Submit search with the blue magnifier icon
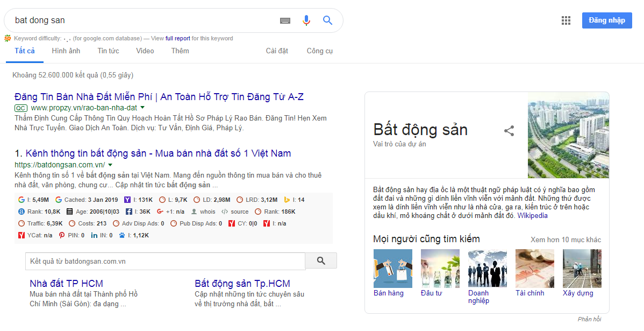Viewport: 644px width, 331px height. point(327,20)
